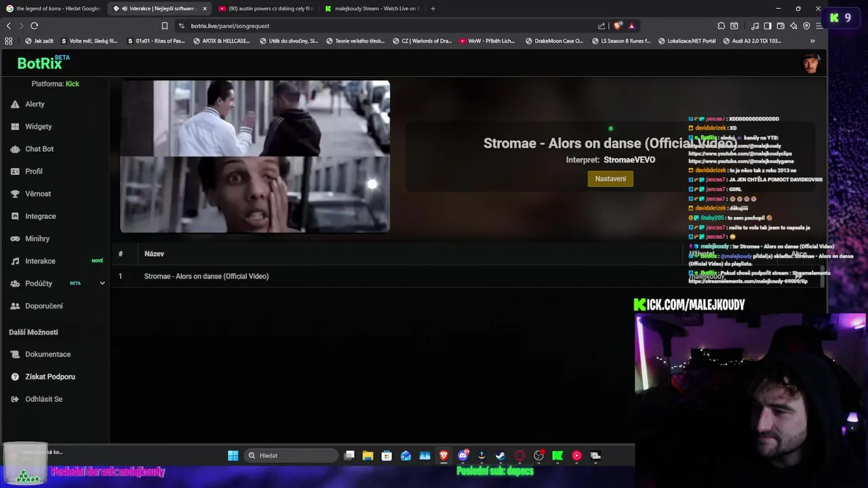Open the Profil page
Viewport: 868px width, 488px height.
coord(33,171)
